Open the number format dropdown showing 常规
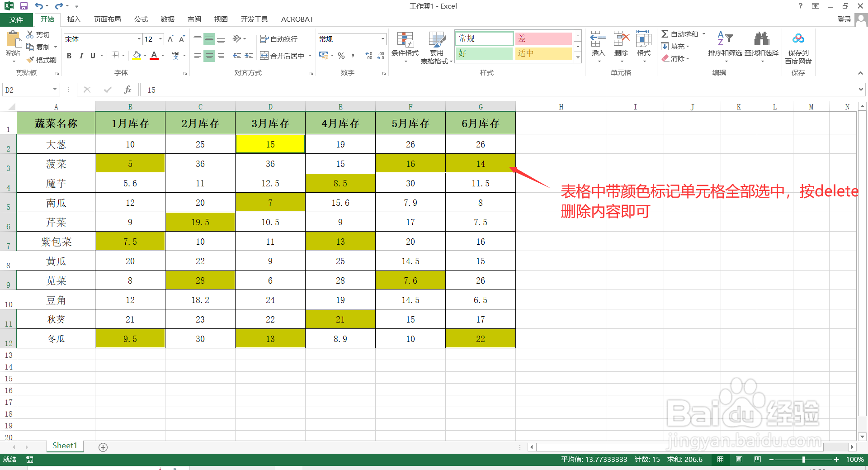 [x=382, y=39]
